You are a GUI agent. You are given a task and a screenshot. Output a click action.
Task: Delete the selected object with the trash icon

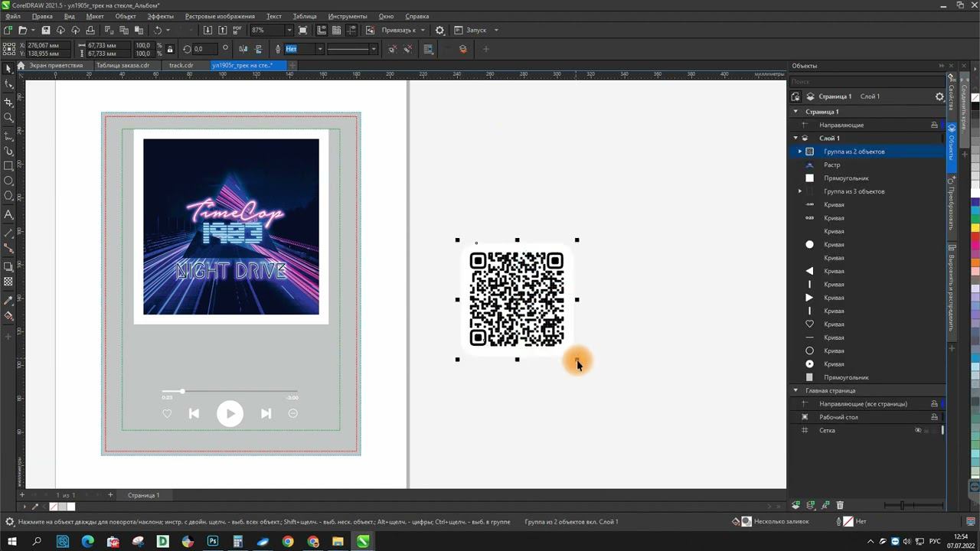click(840, 505)
